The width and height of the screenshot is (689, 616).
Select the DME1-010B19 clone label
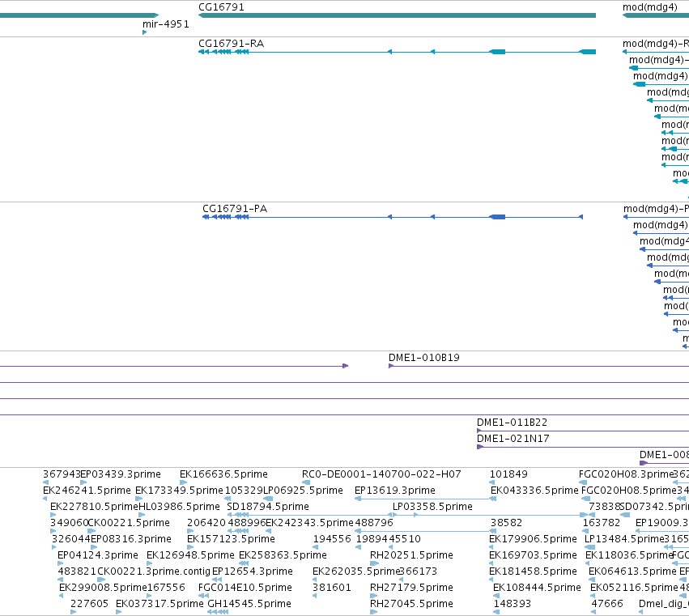click(x=424, y=358)
